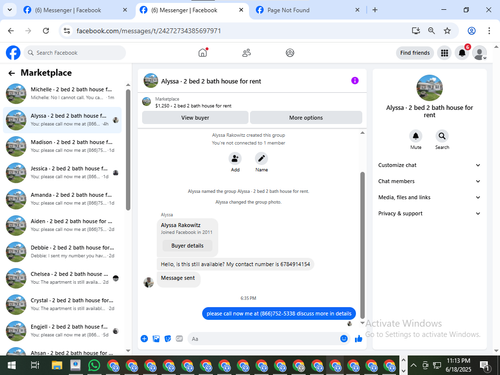
Task: Go back from Marketplace chats list
Action: [12, 73]
